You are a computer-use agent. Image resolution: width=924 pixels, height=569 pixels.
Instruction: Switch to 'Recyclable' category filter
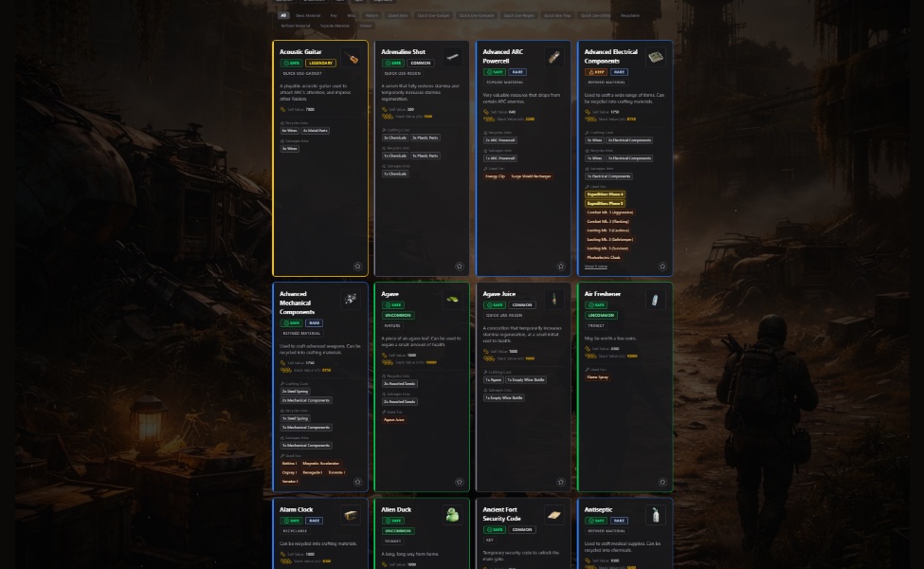[629, 15]
